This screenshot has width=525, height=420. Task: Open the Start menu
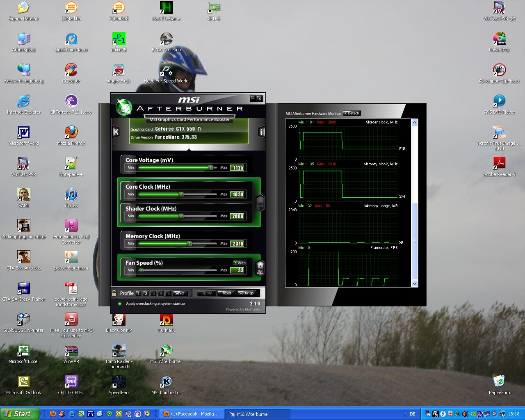(20, 414)
